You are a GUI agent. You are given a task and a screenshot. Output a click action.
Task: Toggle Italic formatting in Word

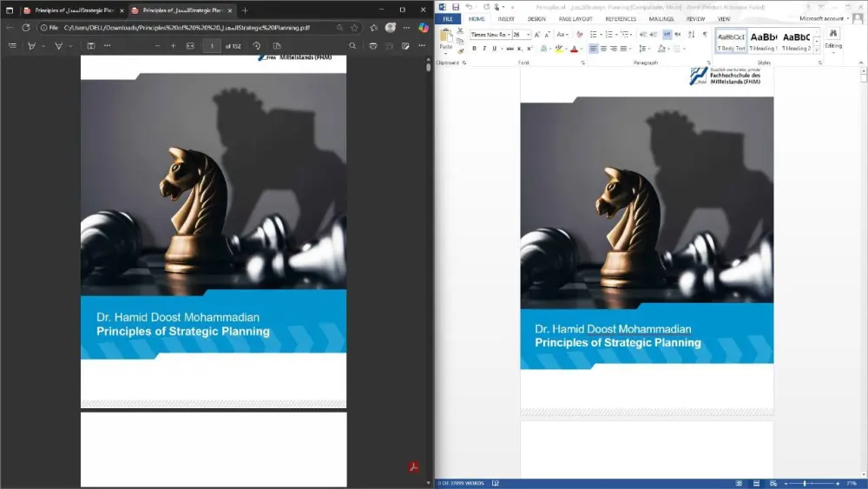(484, 49)
